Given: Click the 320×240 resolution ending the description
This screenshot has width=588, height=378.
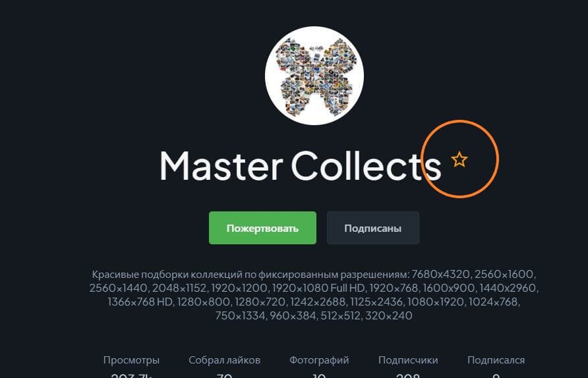Looking at the screenshot, I should (x=388, y=316).
